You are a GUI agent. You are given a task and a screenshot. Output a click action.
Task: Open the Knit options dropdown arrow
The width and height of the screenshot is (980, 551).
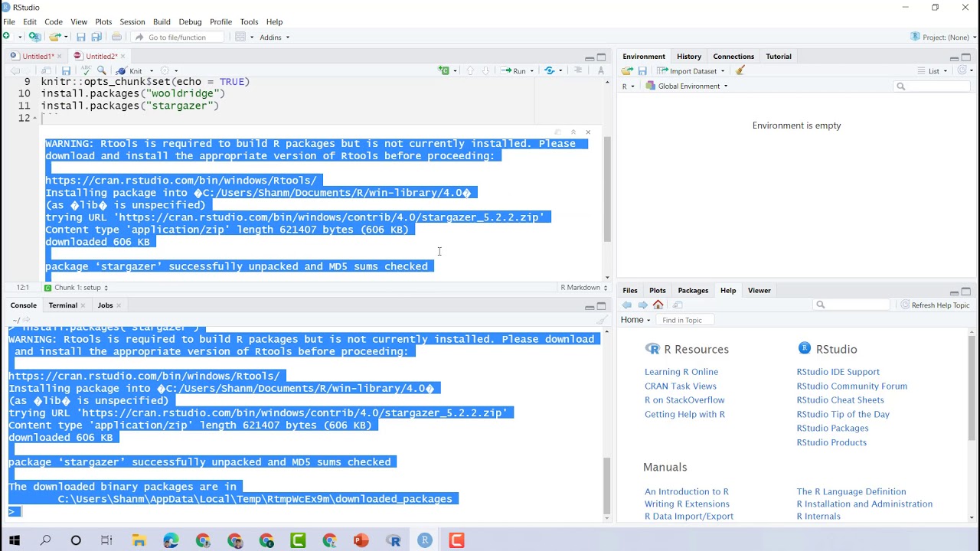coord(151,70)
